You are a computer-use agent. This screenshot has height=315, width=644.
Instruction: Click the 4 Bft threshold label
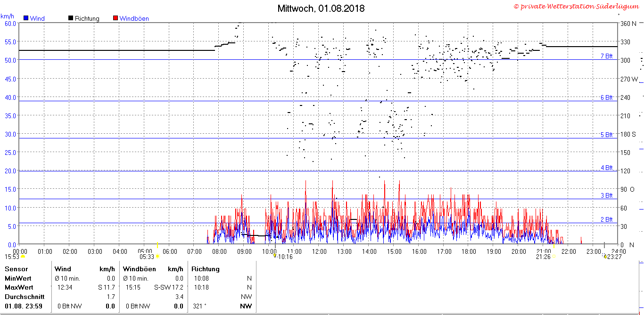[606, 168]
